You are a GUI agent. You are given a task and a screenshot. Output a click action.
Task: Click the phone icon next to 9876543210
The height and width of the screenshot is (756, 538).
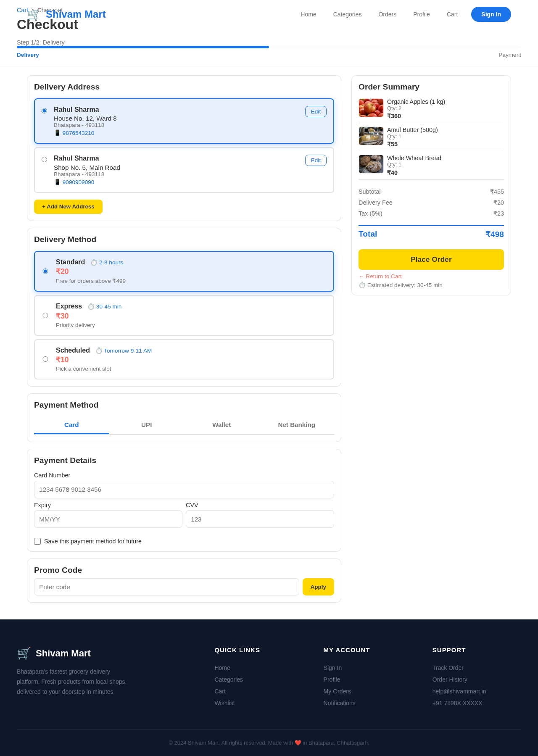click(x=58, y=133)
